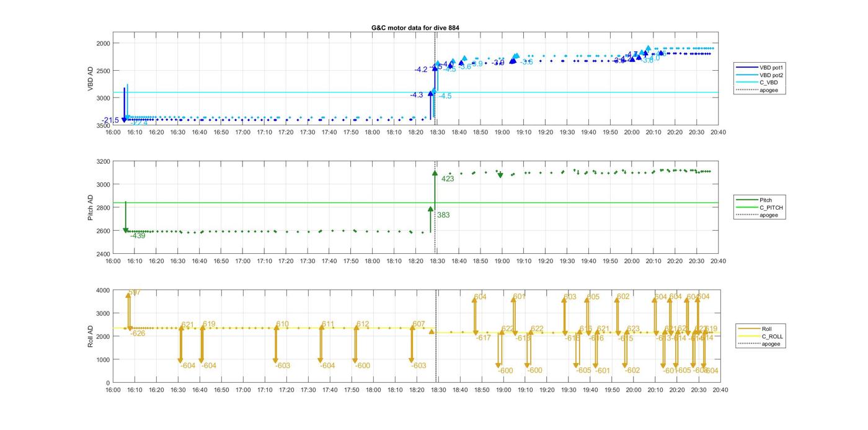Click the '623' roll label

pyautogui.click(x=633, y=329)
